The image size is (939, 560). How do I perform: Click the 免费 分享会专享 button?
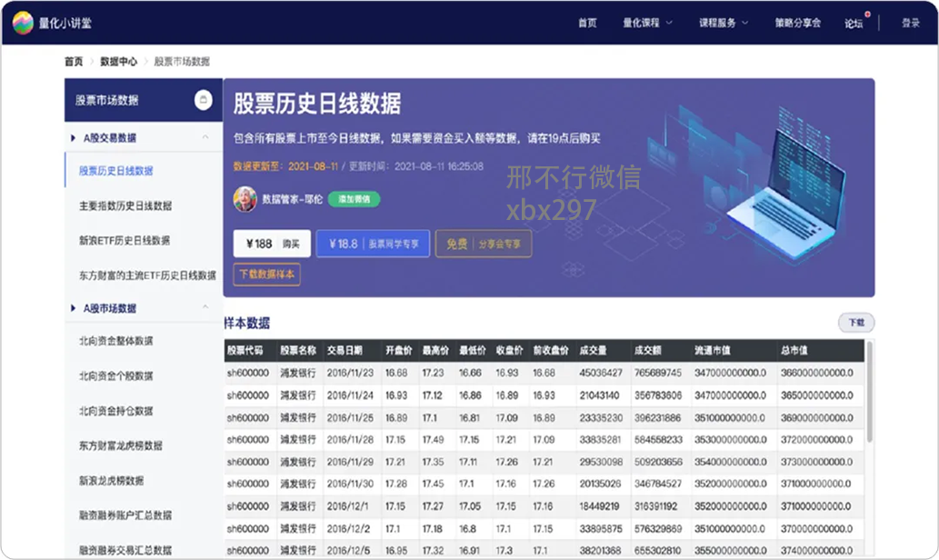click(484, 244)
